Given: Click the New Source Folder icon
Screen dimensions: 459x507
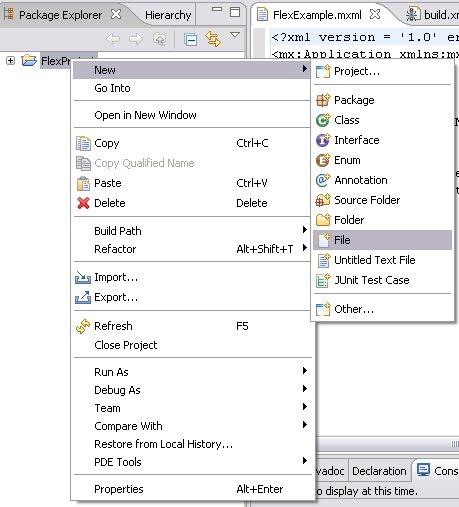Looking at the screenshot, I should pyautogui.click(x=323, y=200).
